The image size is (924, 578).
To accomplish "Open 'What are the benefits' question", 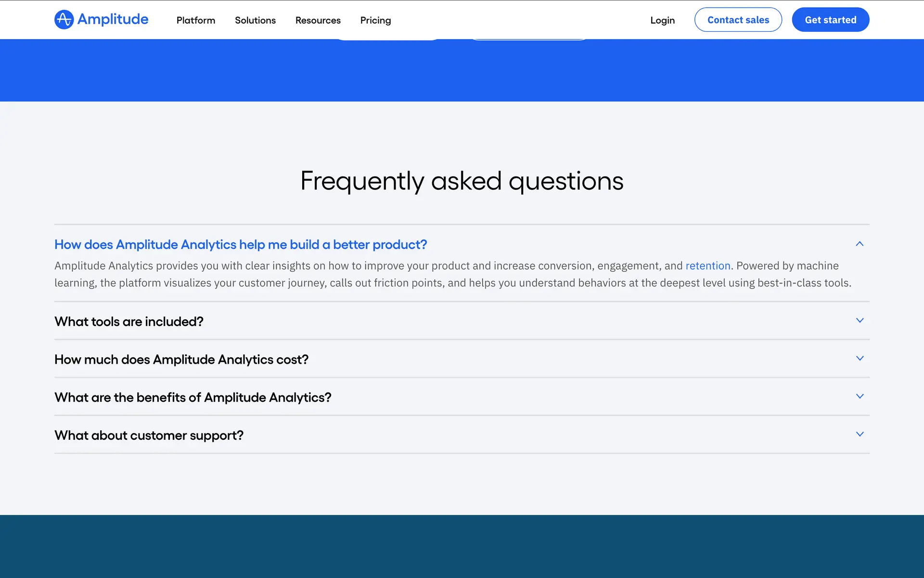I will 192,397.
